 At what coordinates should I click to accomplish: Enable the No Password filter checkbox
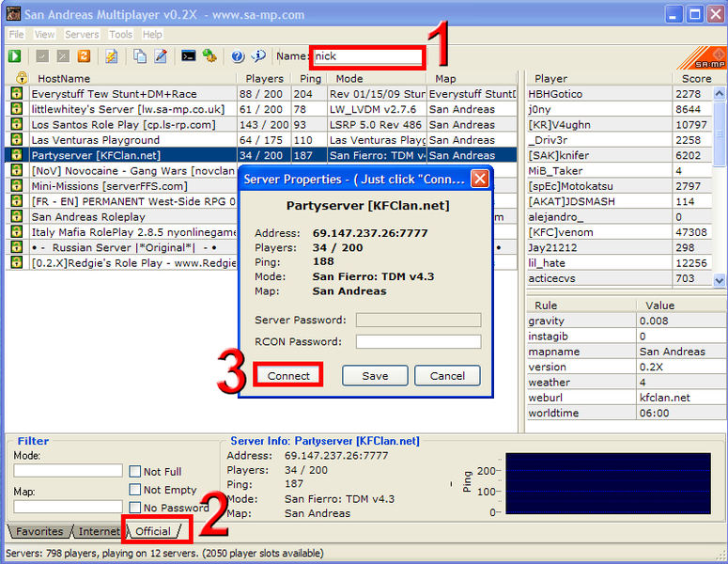tap(135, 508)
